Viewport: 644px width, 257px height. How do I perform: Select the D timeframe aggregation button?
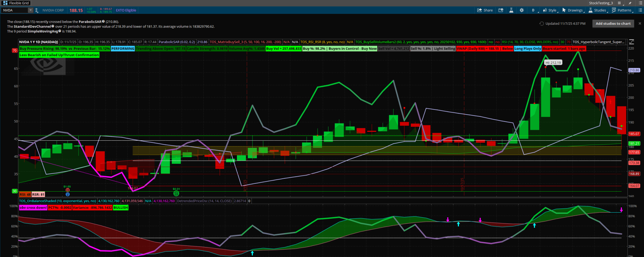[533, 10]
